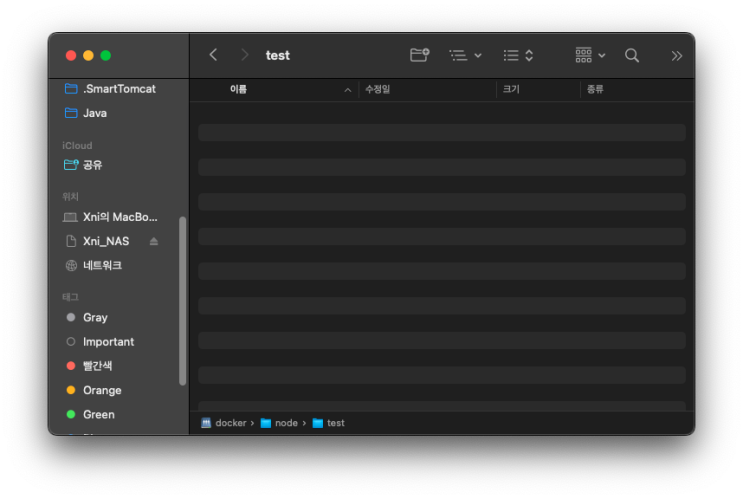Click the sidebar scrollbar
This screenshot has width=743, height=499.
point(182,301)
